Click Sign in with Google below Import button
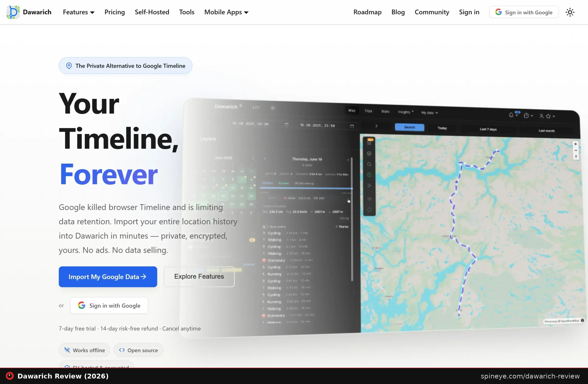Screen dimensions: 588x384 [109, 305]
